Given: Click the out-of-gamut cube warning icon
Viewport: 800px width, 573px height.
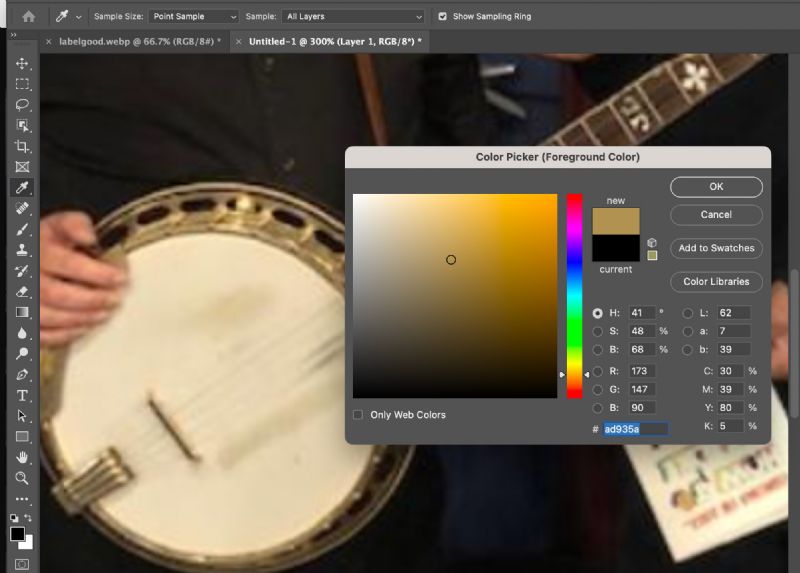Looking at the screenshot, I should point(652,243).
